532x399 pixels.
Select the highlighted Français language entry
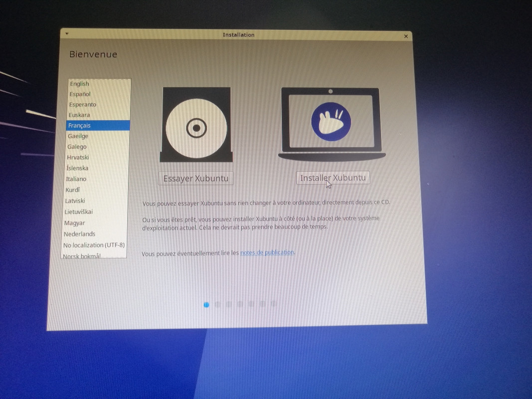click(98, 126)
